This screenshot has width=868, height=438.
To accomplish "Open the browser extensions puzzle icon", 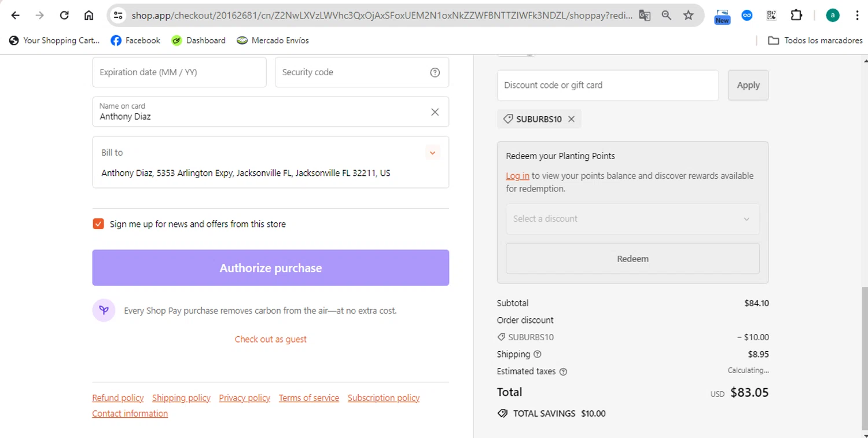I will coord(796,16).
